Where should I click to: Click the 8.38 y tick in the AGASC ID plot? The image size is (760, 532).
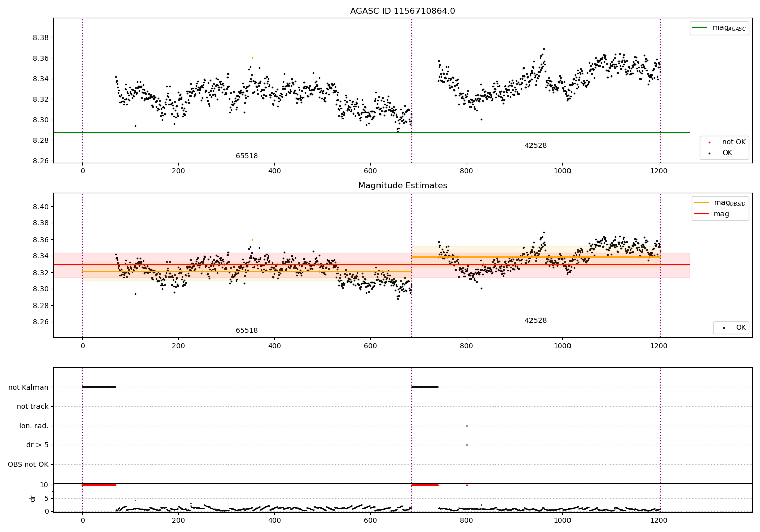41,38
